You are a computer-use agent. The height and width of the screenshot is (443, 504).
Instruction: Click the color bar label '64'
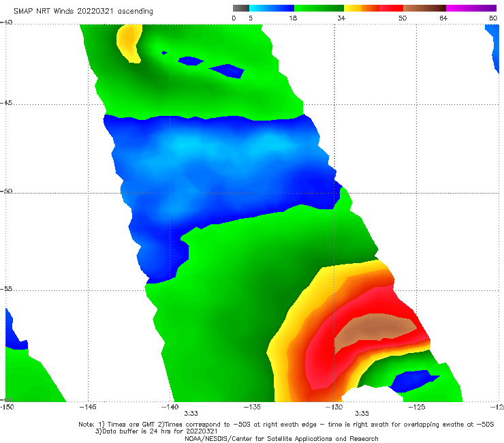(443, 18)
